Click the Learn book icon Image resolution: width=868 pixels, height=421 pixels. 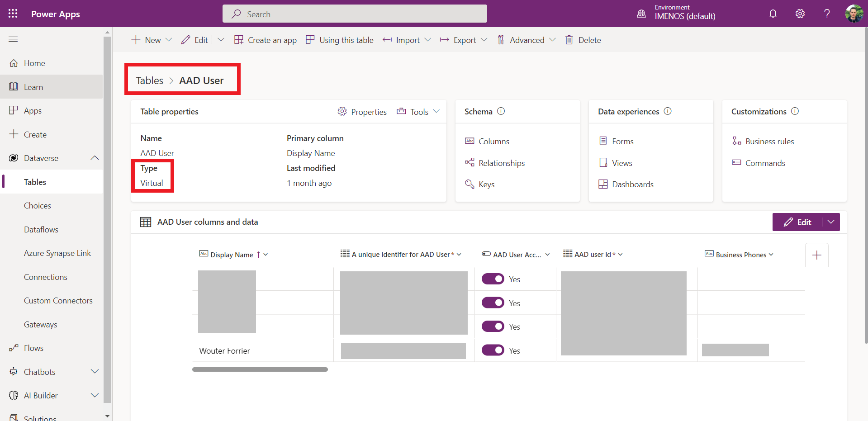coord(14,86)
